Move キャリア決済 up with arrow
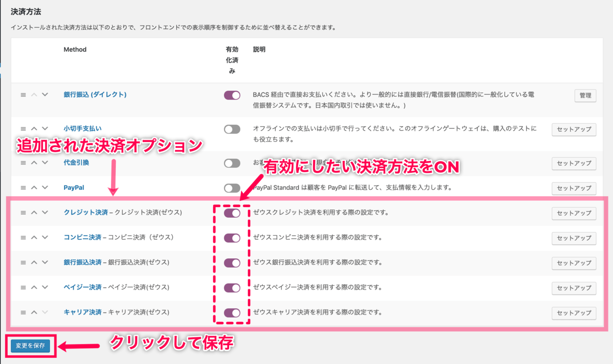This screenshot has width=613, height=364. coord(34,312)
